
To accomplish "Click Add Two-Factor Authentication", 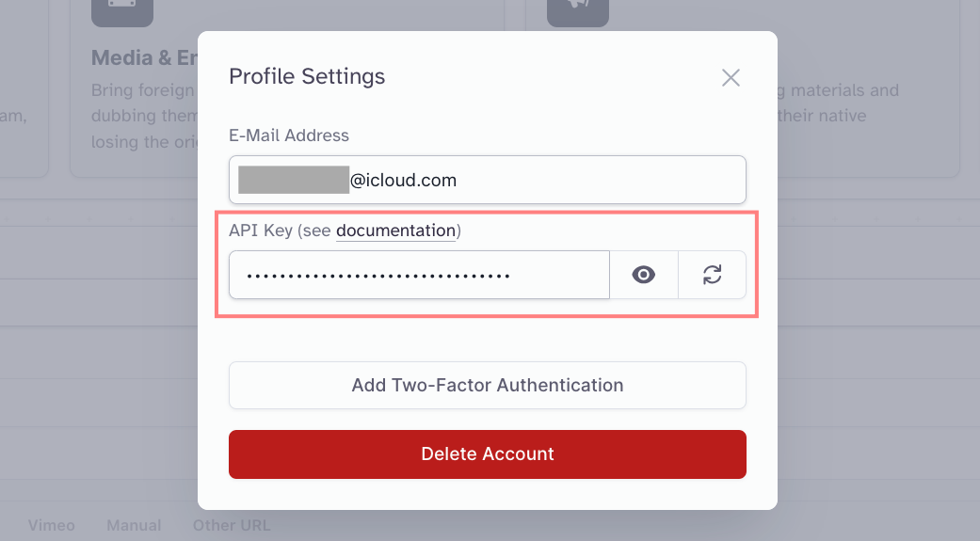I will 488,386.
